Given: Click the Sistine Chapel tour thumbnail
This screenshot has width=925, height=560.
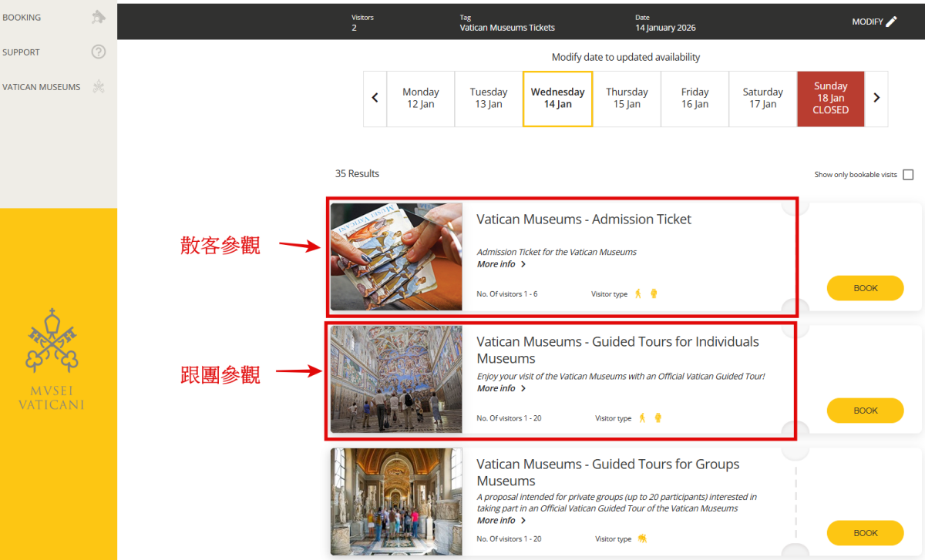Looking at the screenshot, I should [x=395, y=379].
